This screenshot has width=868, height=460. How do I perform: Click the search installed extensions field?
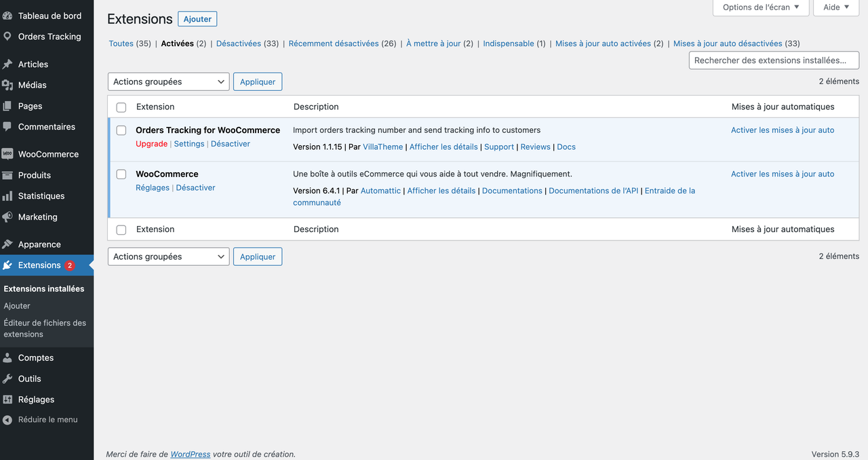pos(774,60)
